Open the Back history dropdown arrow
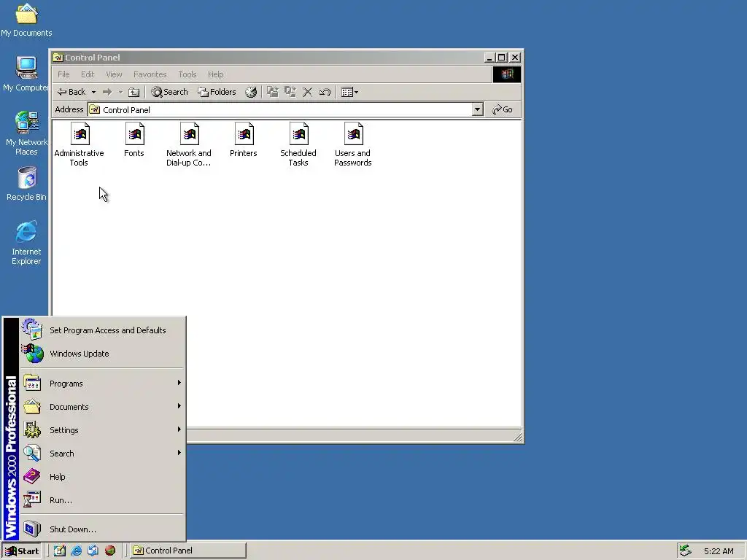 (94, 92)
